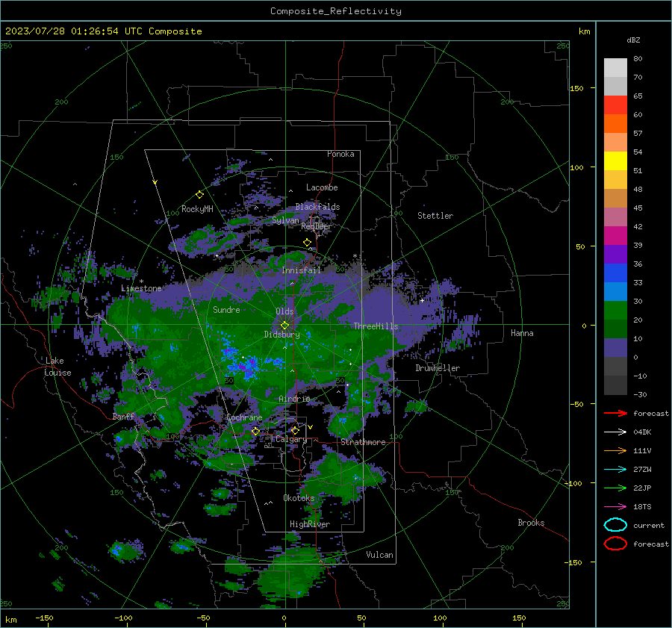
Task: Click the Hanna label
Action: 522,333
